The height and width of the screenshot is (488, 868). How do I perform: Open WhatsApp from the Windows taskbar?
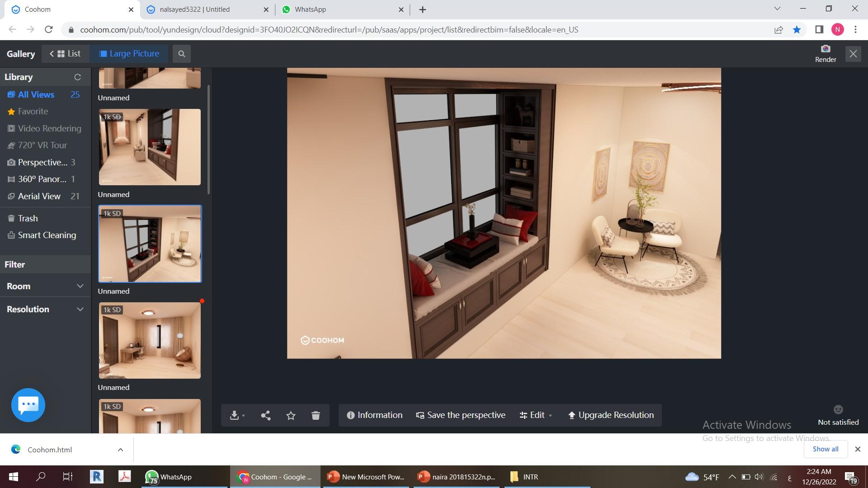click(x=170, y=477)
